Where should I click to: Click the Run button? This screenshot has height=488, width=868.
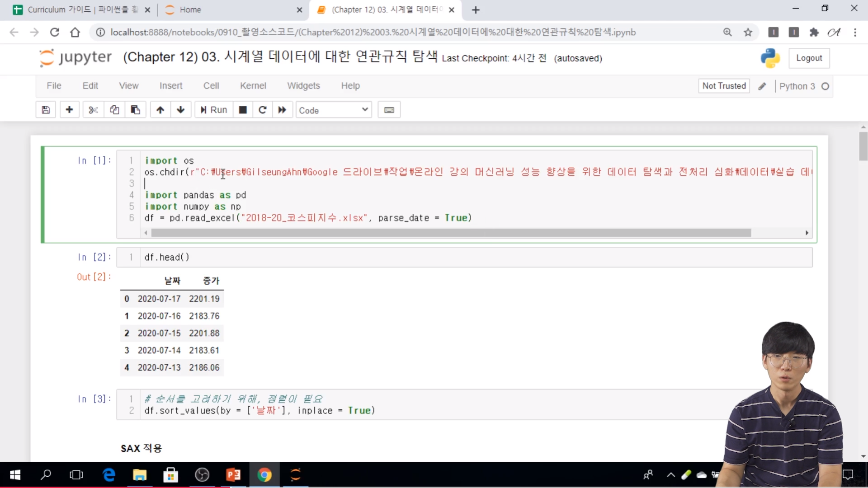213,110
